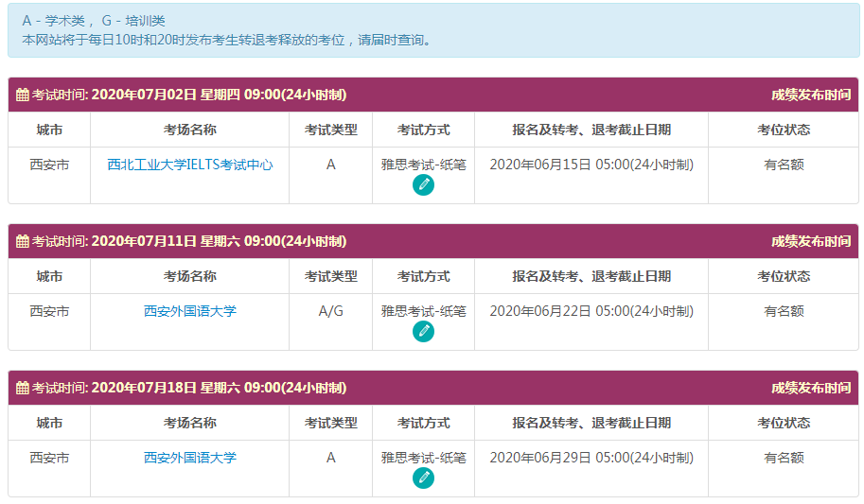Click the pencil icon in the 06月22日 deadline row
The height and width of the screenshot is (504, 864).
tap(423, 332)
